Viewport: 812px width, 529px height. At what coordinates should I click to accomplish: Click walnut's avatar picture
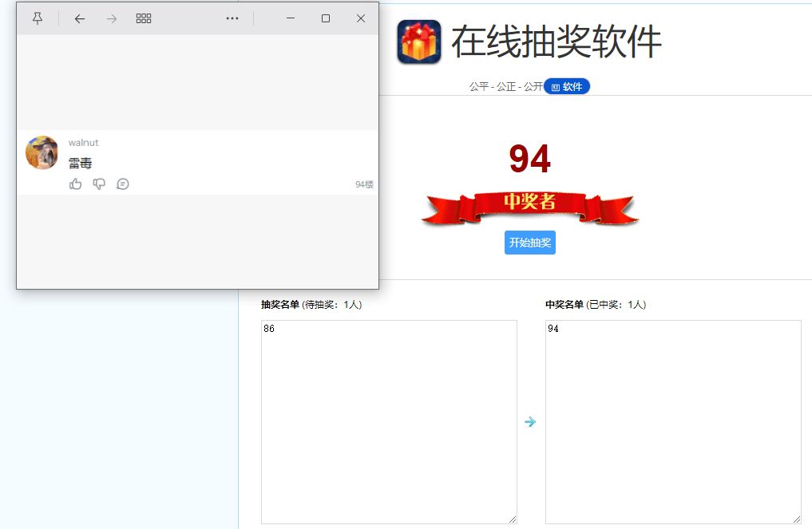[x=42, y=152]
